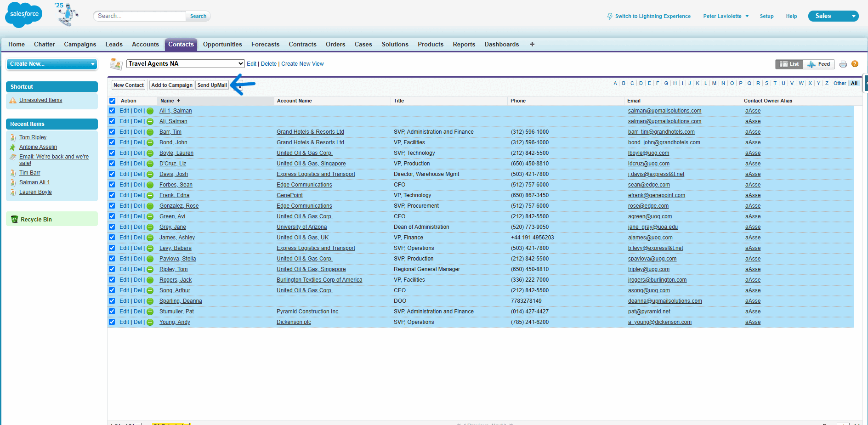This screenshot has width=868, height=425.
Task: Click the green plus icon for Davis, Josh
Action: (x=150, y=175)
